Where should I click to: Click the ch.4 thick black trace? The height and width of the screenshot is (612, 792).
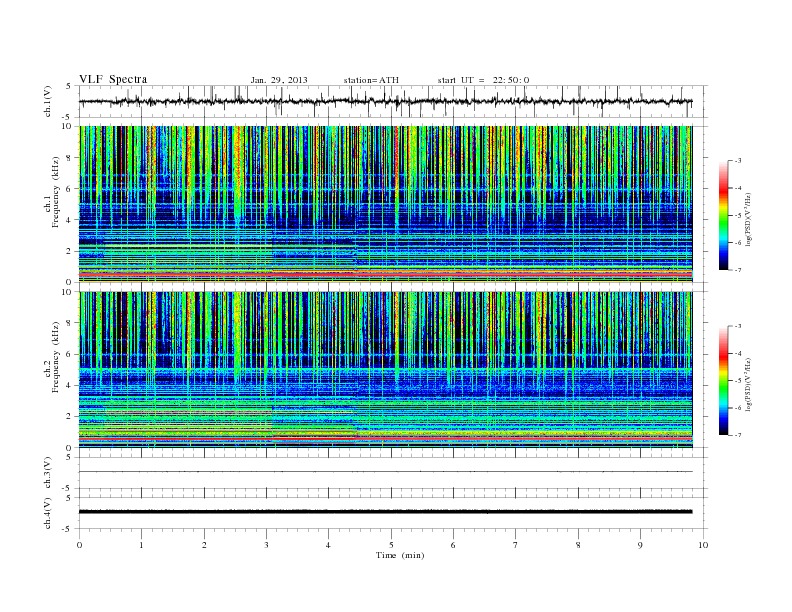(x=385, y=512)
